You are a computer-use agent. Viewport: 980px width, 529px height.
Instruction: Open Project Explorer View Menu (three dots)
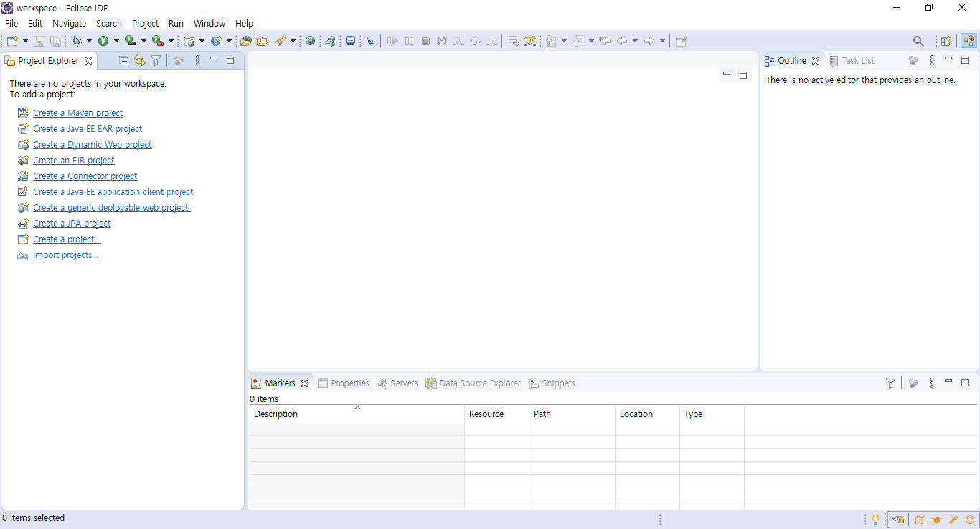(x=198, y=61)
